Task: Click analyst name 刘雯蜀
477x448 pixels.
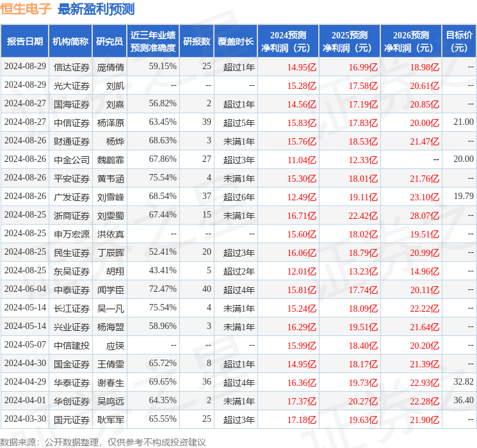Action: coord(111,216)
